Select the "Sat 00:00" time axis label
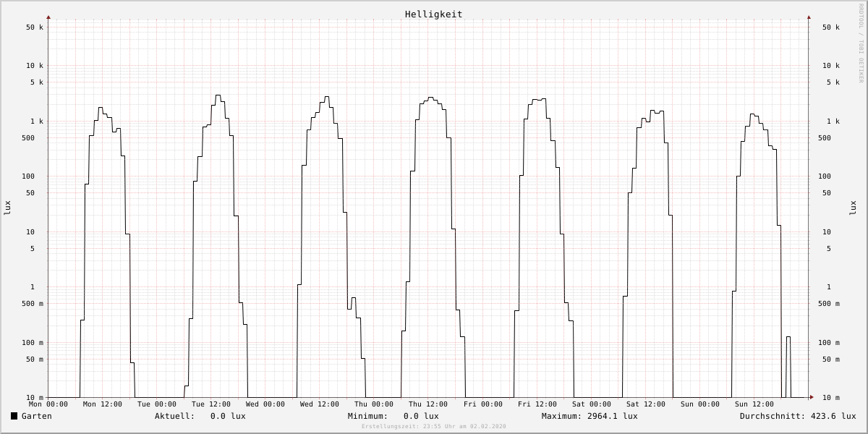 [592, 404]
